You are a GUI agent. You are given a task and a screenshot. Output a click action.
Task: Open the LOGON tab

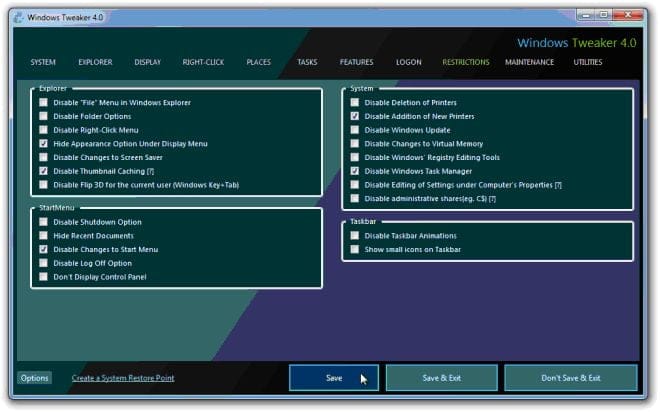[409, 62]
